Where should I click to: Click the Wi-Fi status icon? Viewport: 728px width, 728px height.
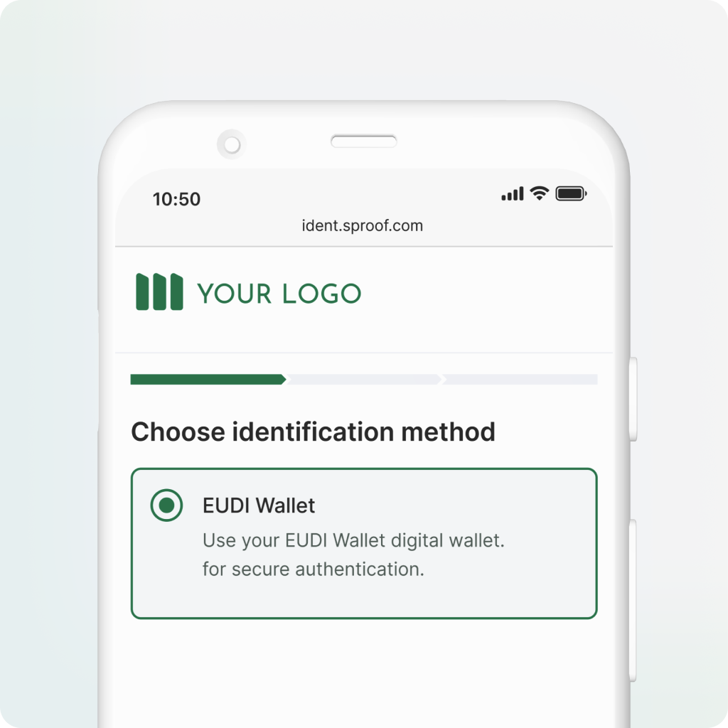tap(539, 193)
